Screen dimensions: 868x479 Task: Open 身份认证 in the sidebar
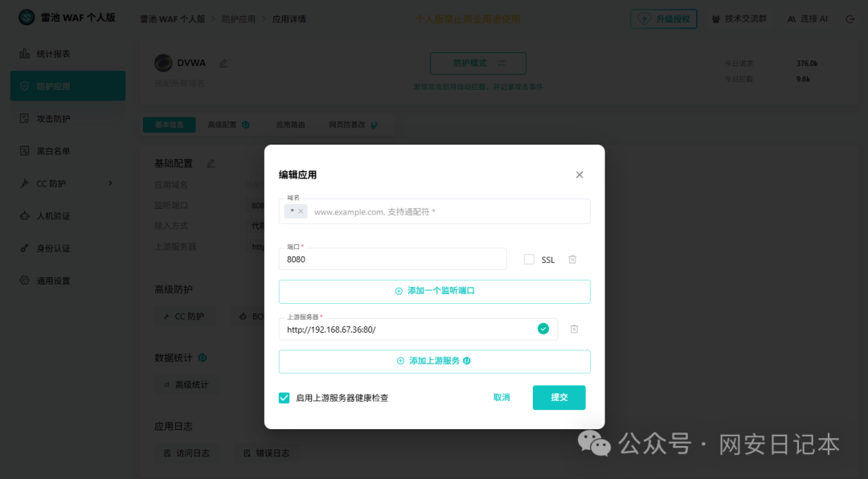(x=68, y=248)
